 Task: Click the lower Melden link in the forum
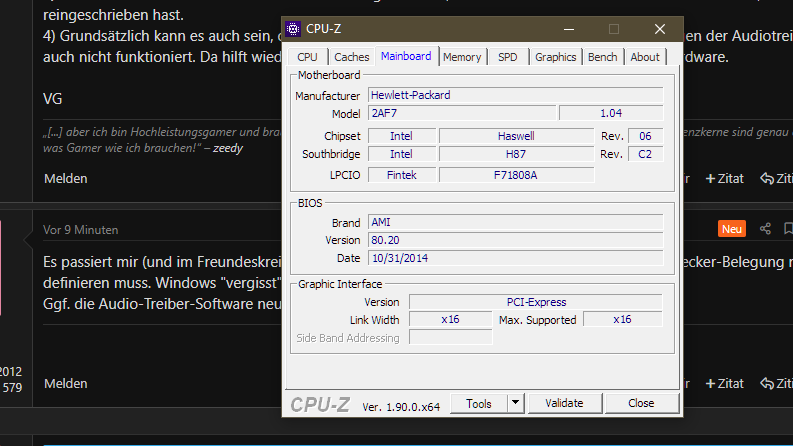click(66, 383)
